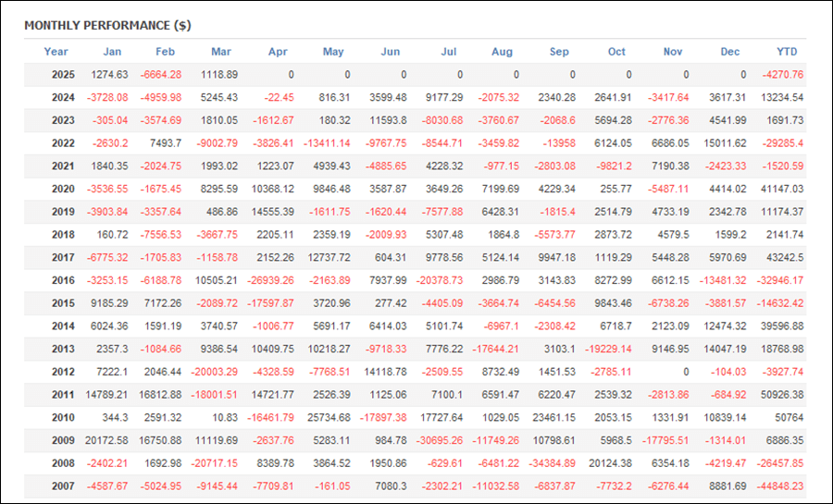The image size is (833, 504).
Task: Click the Monthly Performance ($) heading
Action: pos(108,26)
